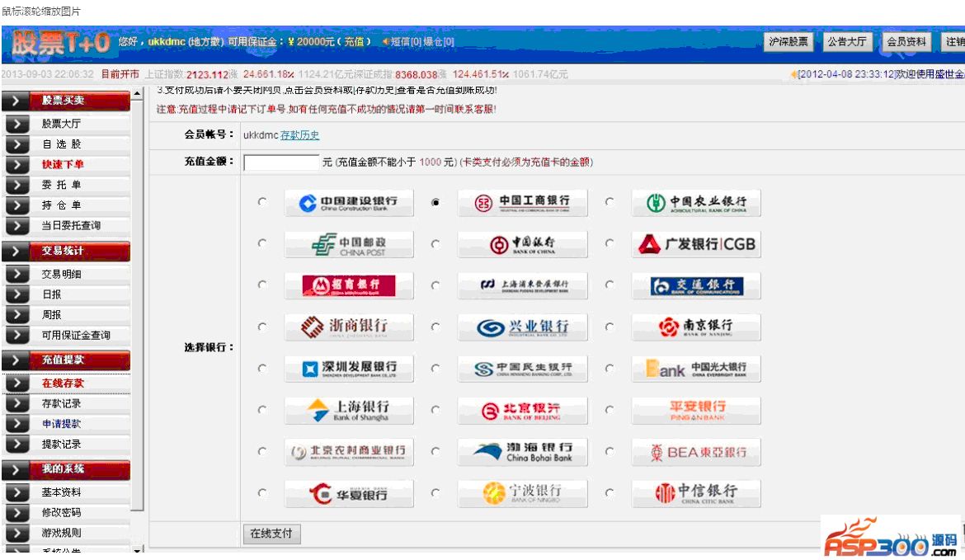Open 存款记录 in the sidebar

tap(61, 403)
